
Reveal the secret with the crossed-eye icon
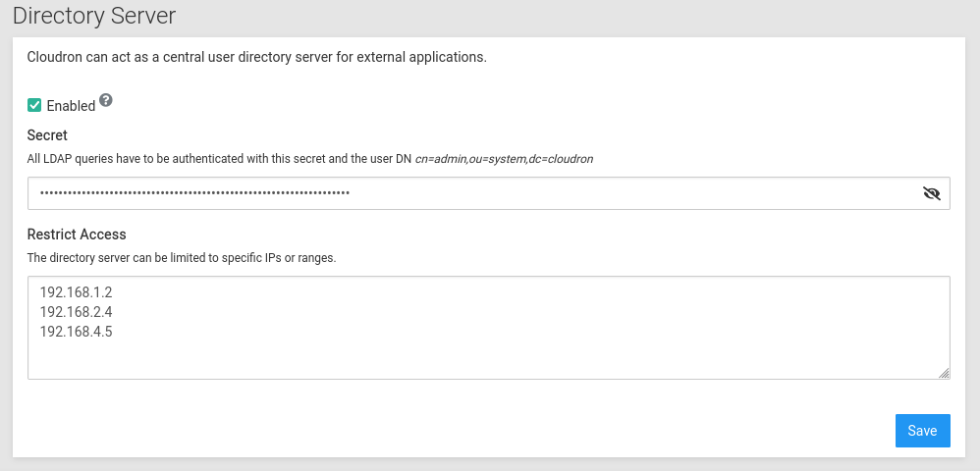tap(931, 193)
